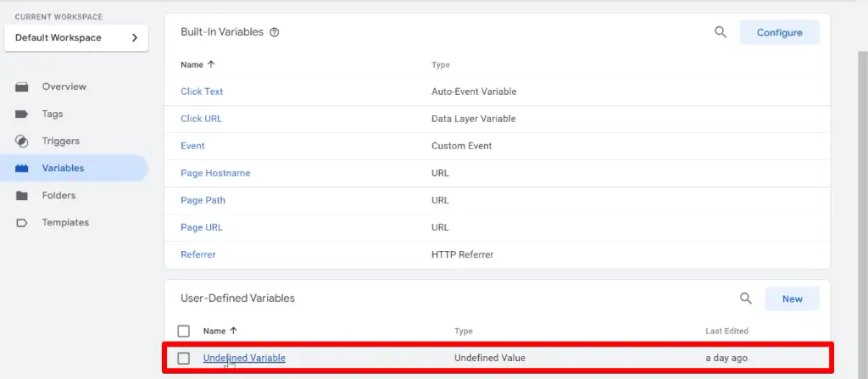The width and height of the screenshot is (868, 379).
Task: Click the Auto-Event Variable type cell
Action: point(474,92)
